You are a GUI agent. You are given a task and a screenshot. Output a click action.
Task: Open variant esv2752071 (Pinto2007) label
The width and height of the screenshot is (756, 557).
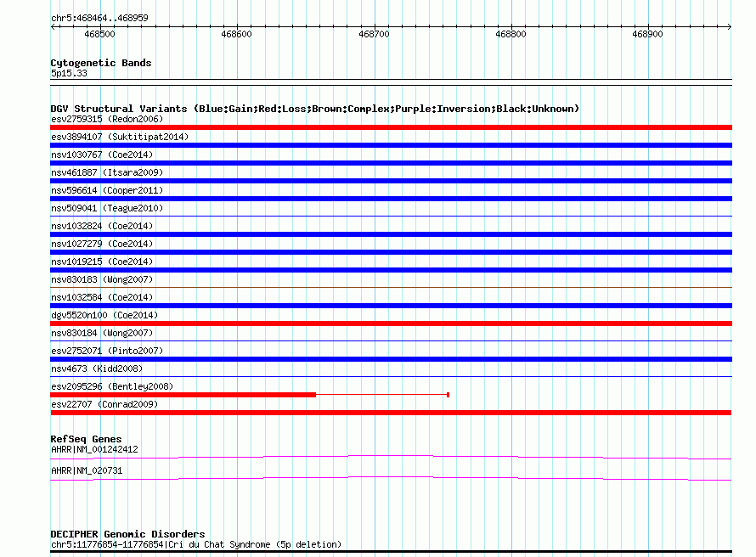click(107, 351)
